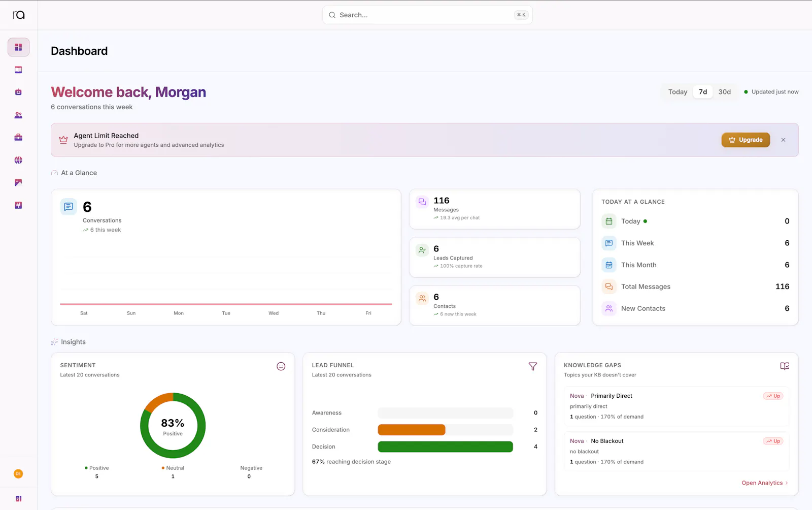
Task: Open the knowledge base book icon
Action: pyautogui.click(x=18, y=70)
